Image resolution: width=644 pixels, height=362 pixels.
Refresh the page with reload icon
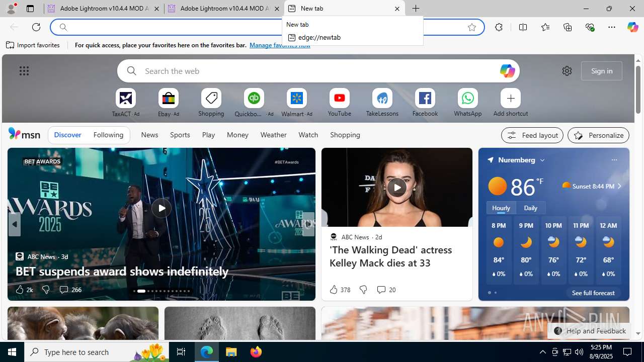[36, 27]
